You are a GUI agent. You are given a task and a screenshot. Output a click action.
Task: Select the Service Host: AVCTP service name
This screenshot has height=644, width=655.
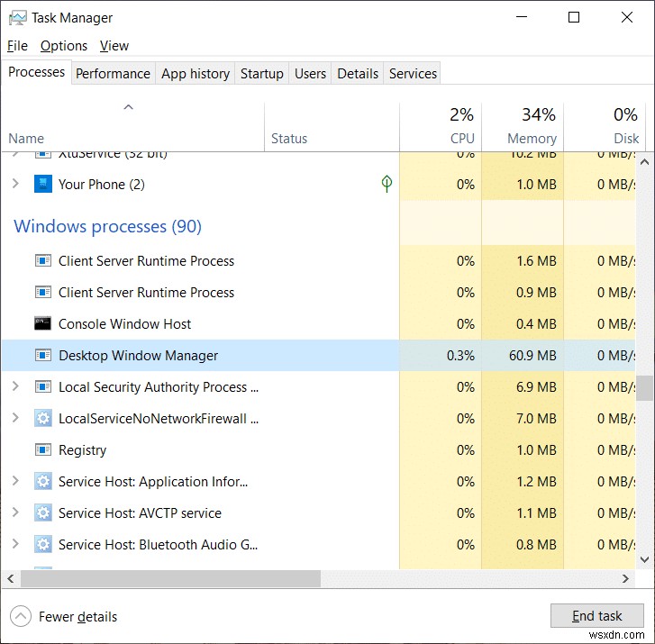pyautogui.click(x=140, y=512)
